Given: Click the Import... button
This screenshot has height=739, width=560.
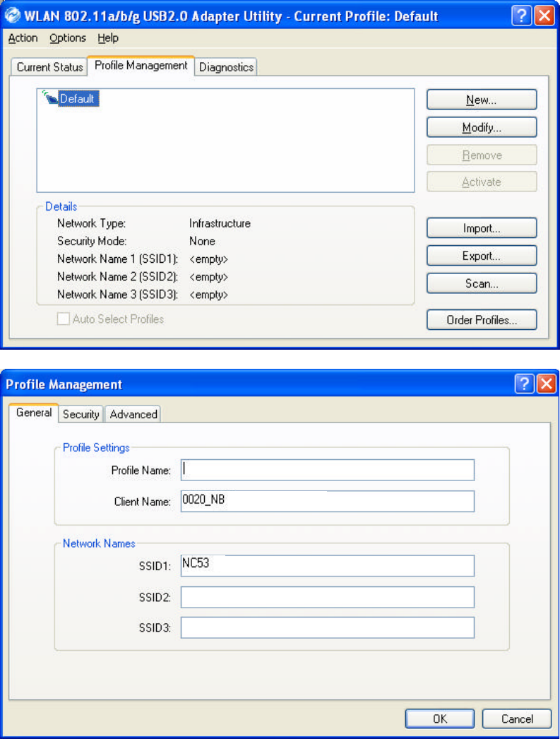Looking at the screenshot, I should 482,228.
